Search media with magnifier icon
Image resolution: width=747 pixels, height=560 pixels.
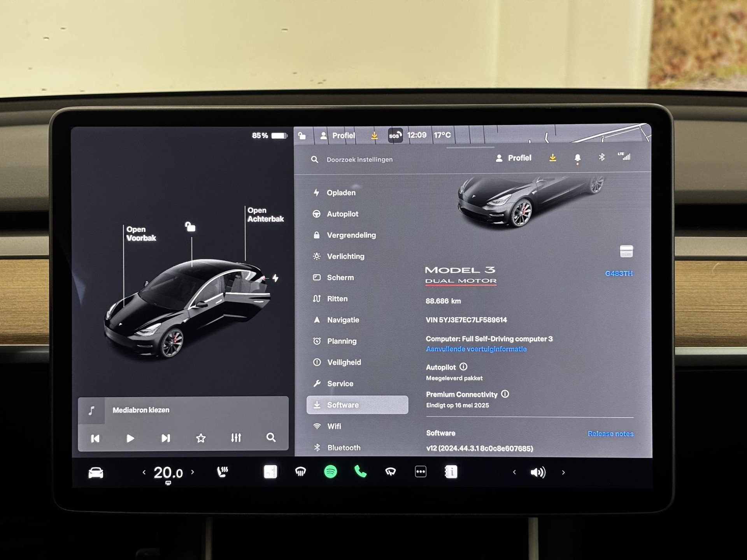tap(271, 437)
